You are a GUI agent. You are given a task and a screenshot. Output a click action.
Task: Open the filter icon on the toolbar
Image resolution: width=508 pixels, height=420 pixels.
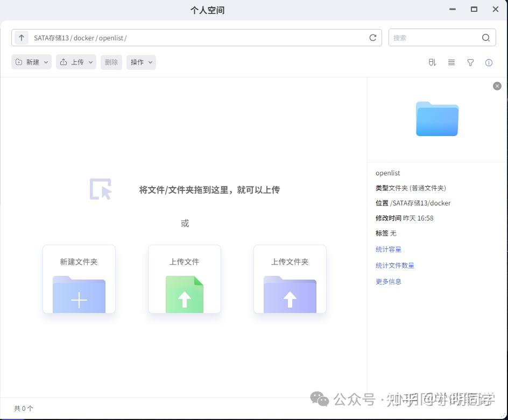point(470,62)
